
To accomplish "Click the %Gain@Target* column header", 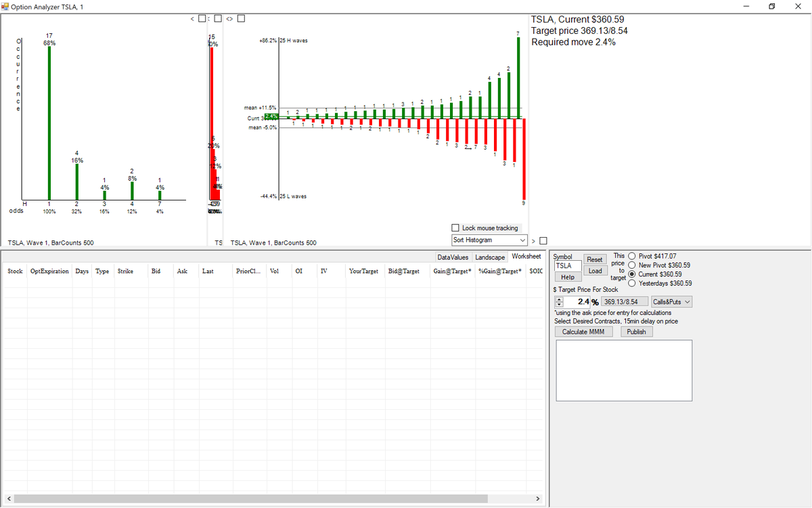I will coord(500,271).
